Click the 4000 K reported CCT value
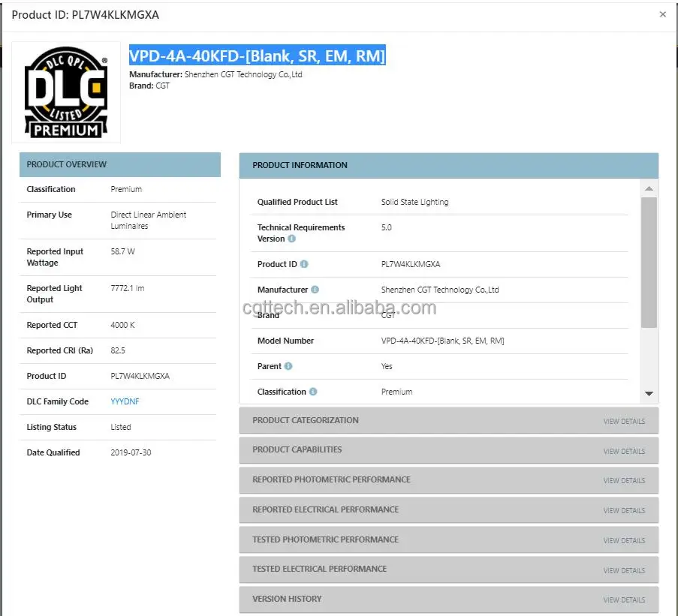The width and height of the screenshot is (678, 616). pyautogui.click(x=123, y=325)
